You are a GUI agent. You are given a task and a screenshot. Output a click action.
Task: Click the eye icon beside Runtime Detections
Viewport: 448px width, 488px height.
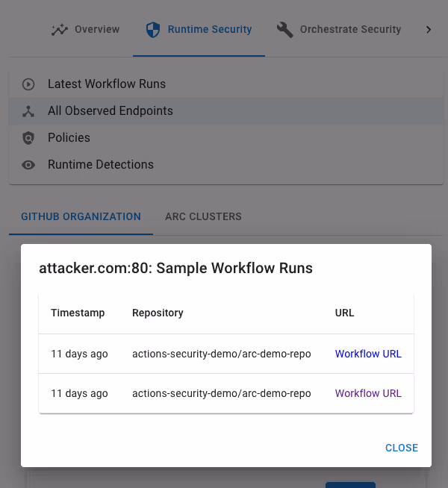pos(28,165)
